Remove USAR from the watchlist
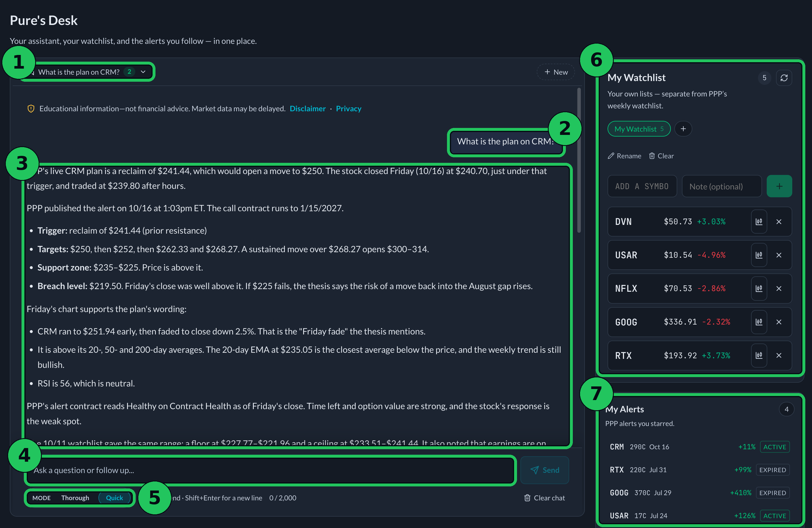Image resolution: width=812 pixels, height=528 pixels. (x=779, y=255)
